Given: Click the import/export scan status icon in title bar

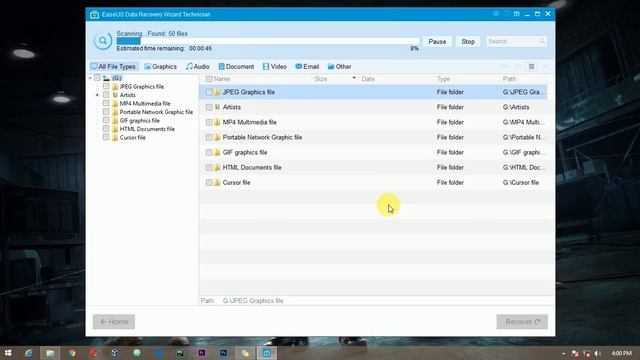Looking at the screenshot, I should coord(517,14).
